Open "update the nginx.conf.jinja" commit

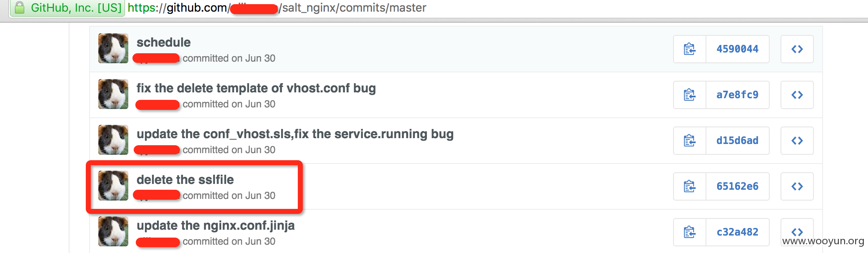click(216, 226)
